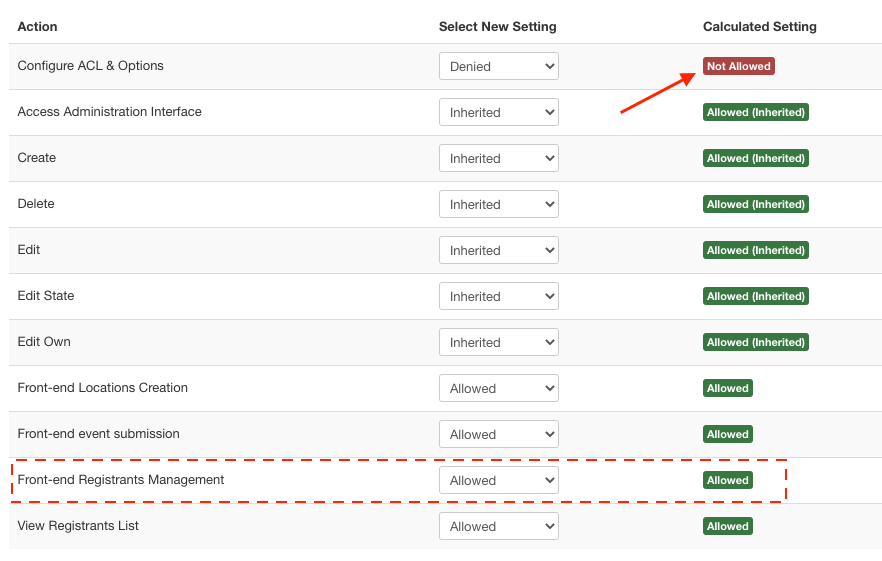Open the Delete permission dropdown

coord(498,204)
